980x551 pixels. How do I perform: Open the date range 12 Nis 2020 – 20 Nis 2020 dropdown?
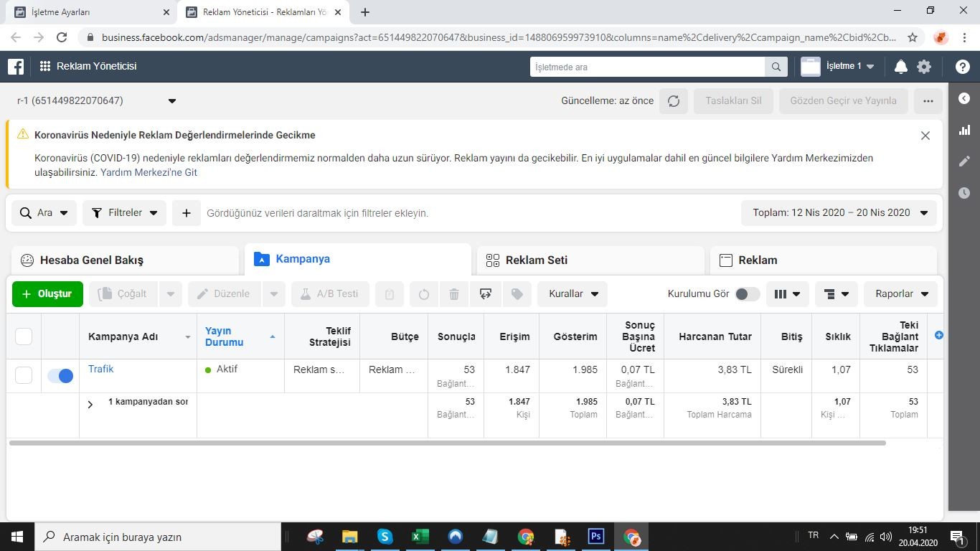(839, 213)
